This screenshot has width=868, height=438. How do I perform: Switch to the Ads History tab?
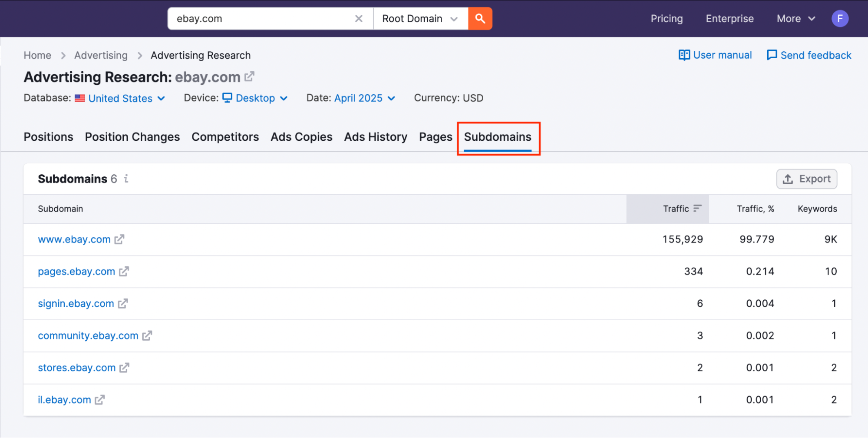tap(375, 136)
